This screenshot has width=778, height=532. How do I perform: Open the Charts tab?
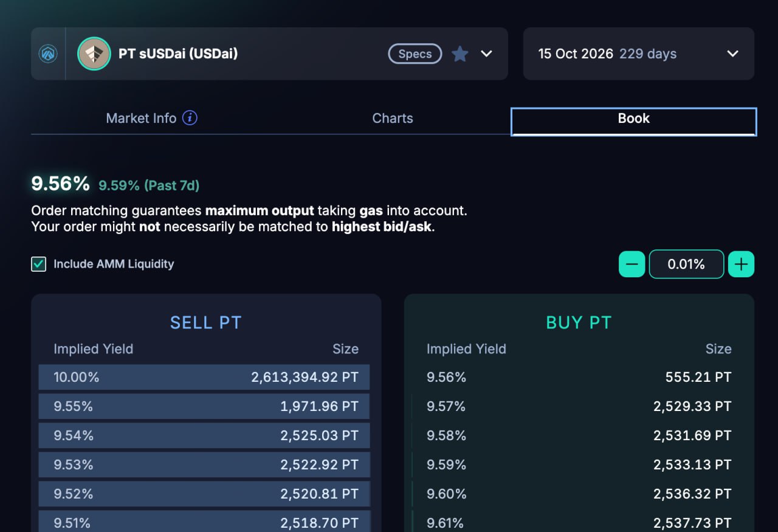[x=393, y=118]
